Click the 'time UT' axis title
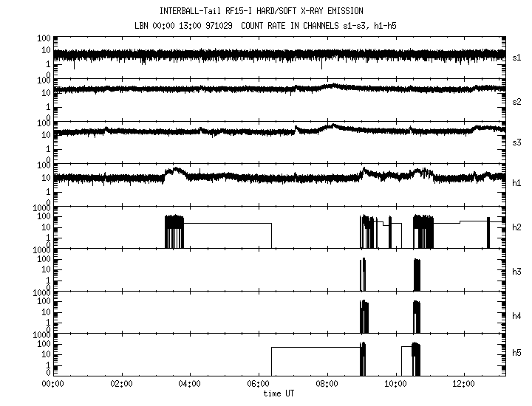This screenshot has height=406, width=532. [x=281, y=394]
